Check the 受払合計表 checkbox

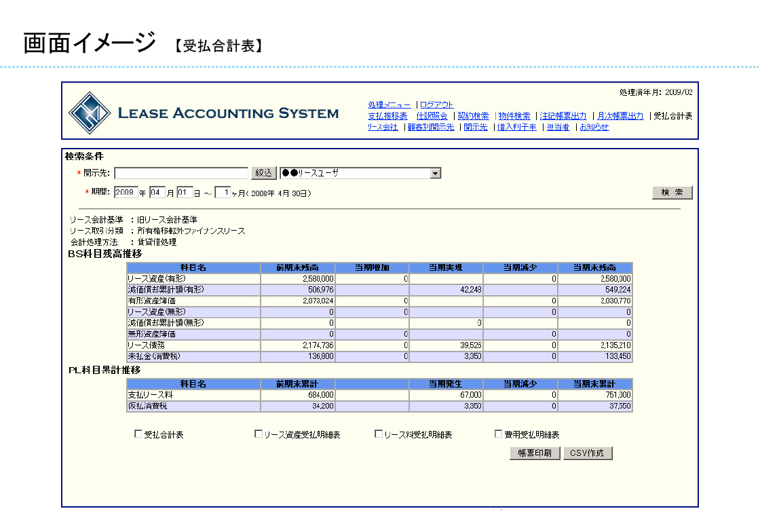[x=138, y=434]
